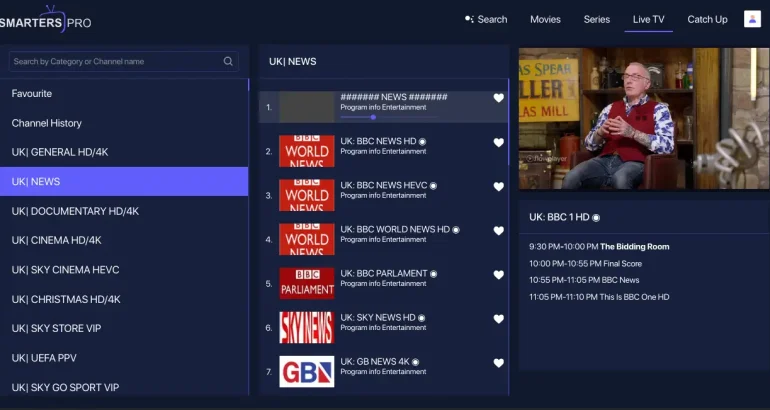This screenshot has height=410, width=770.
Task: Select UK| CHRISTMAS HD/4K category
Action: [124, 299]
